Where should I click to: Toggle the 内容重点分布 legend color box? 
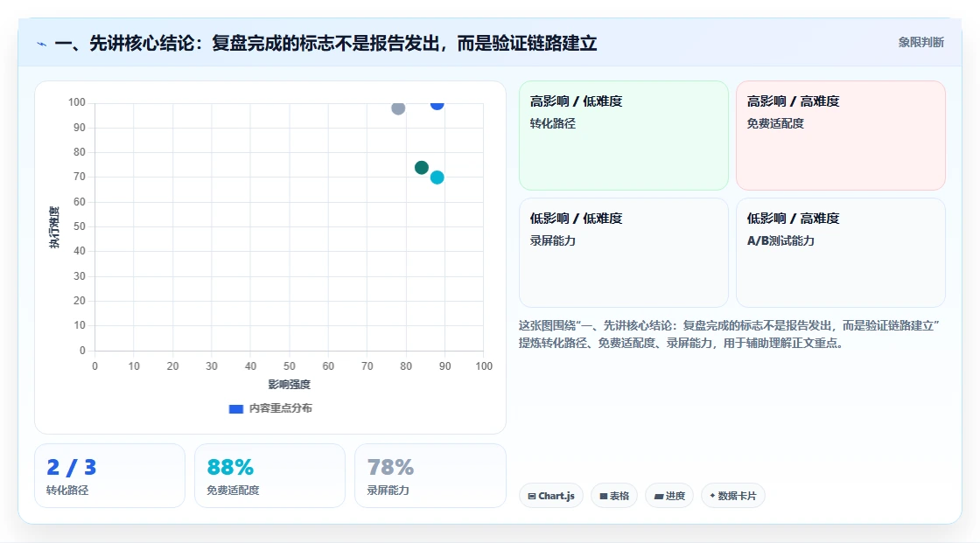coord(235,408)
